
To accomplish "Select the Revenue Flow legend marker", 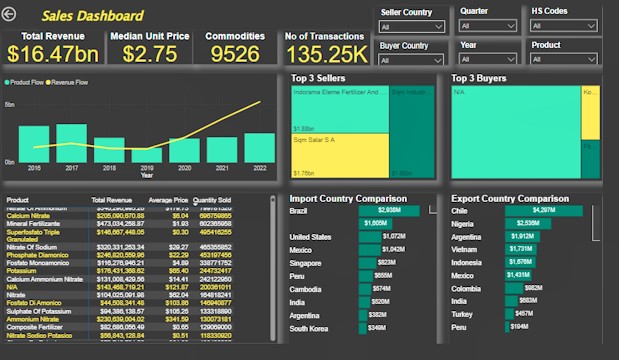I will pyautogui.click(x=48, y=82).
